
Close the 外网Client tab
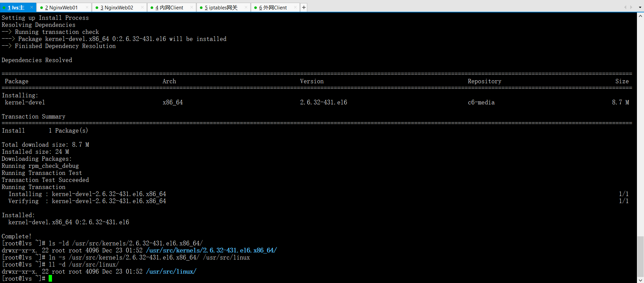(295, 7)
